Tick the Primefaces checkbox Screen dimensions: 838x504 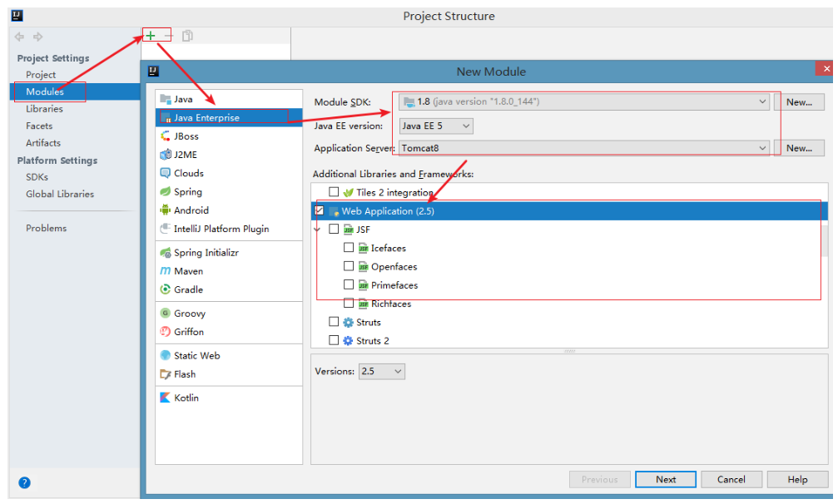(349, 284)
